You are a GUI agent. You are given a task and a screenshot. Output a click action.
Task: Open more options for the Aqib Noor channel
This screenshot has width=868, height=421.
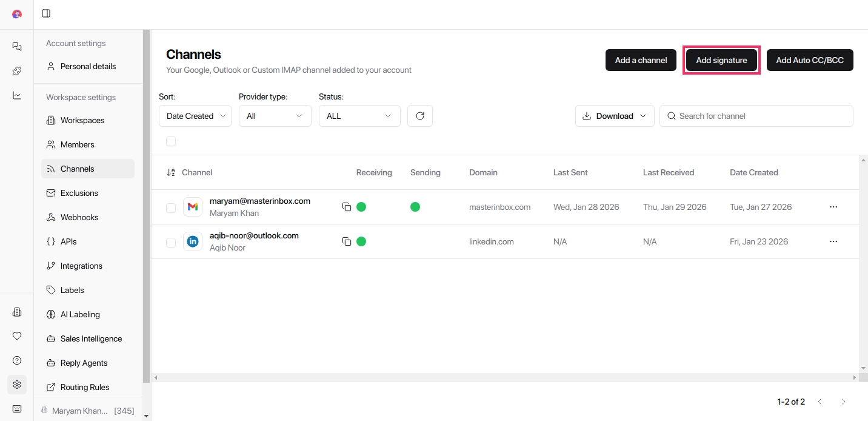click(833, 241)
